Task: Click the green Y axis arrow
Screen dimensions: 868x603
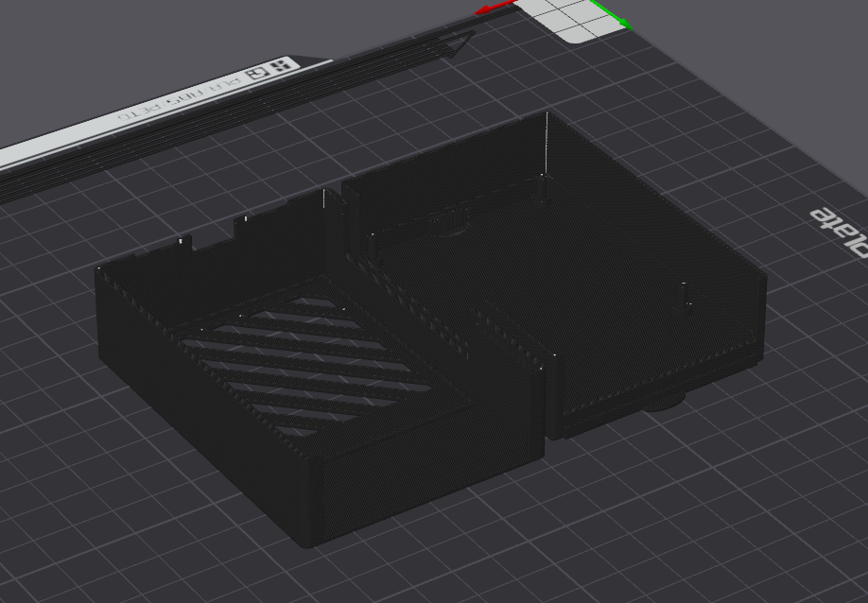Action: (613, 14)
